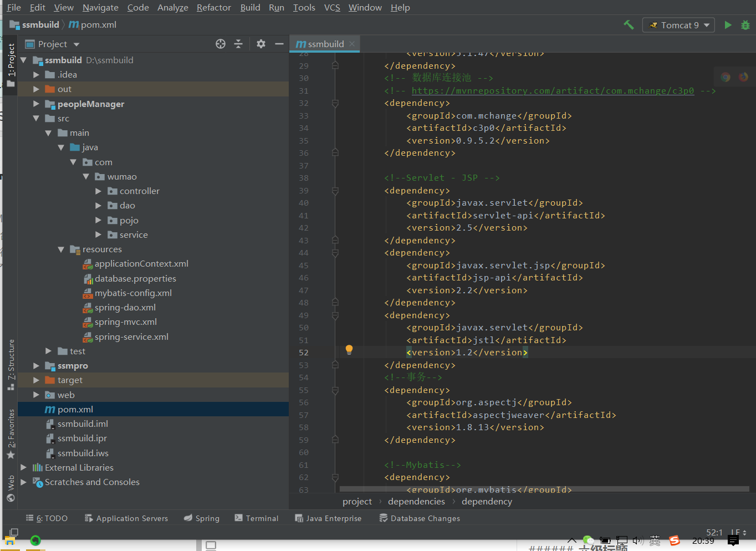Select spring-dao.xml file

pyautogui.click(x=125, y=307)
